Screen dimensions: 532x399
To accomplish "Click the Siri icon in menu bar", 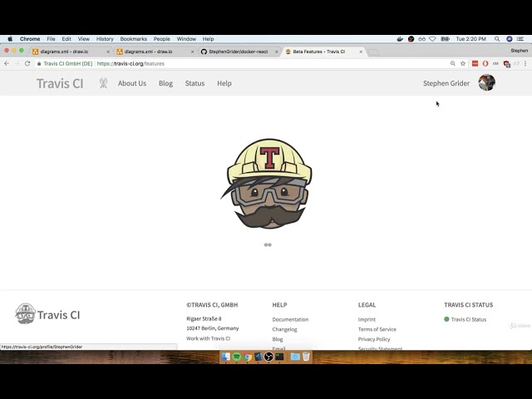I will pyautogui.click(x=509, y=39).
